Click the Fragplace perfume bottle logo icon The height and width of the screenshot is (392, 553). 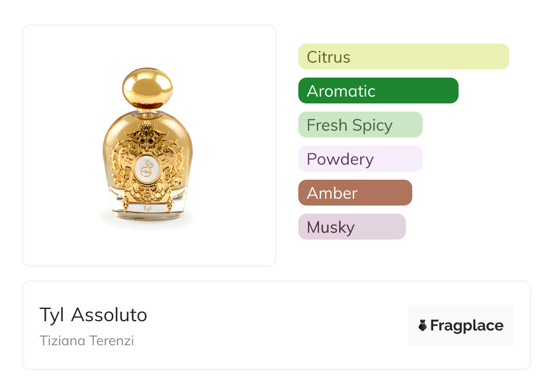[423, 325]
